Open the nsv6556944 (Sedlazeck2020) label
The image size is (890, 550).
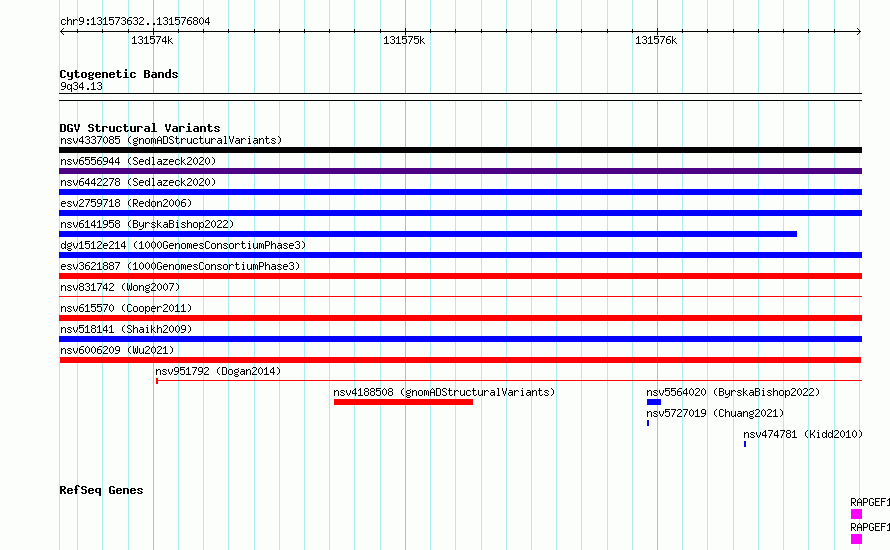pos(138,161)
